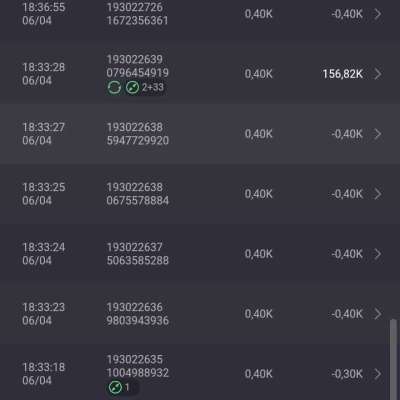
Task: Expand the 18:36:55 row chevron
Action: [377, 14]
